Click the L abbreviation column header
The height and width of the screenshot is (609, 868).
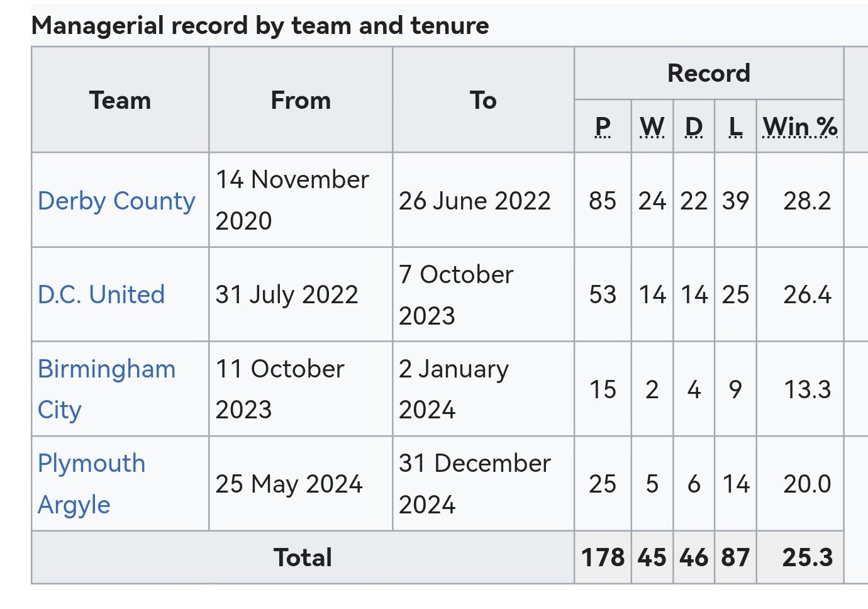pos(735,126)
